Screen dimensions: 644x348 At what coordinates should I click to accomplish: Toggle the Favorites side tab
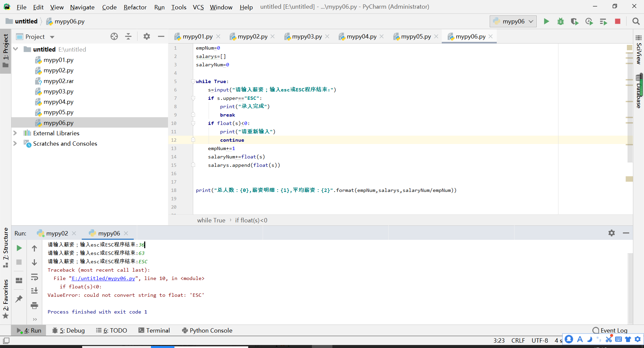click(6, 299)
